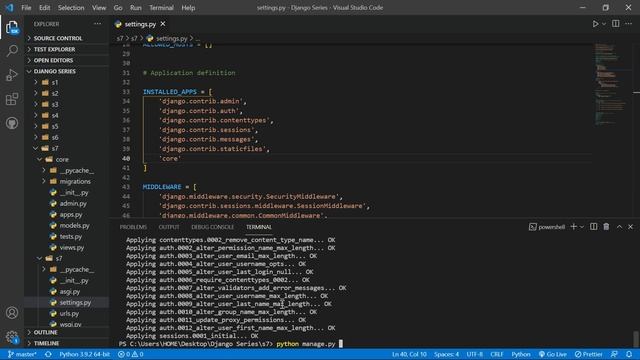Image resolution: width=640 pixels, height=360 pixels.
Task: Close the settings.py editor tab
Action: point(163,24)
